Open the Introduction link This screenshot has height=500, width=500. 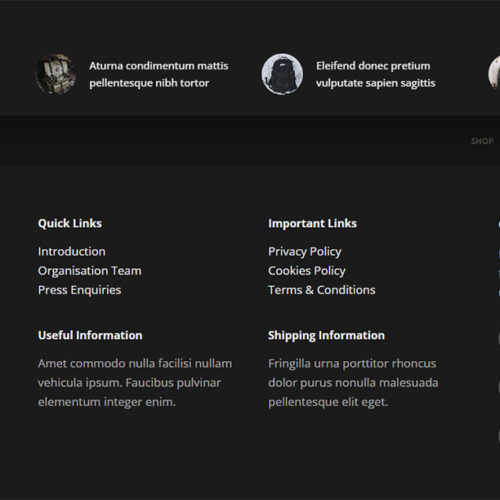(x=72, y=251)
